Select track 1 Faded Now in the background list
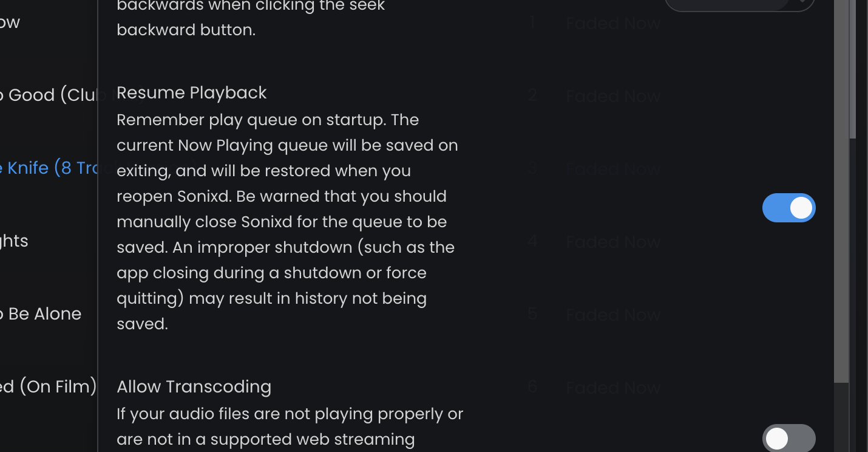Screen dimensions: 868x452 click(x=612, y=23)
